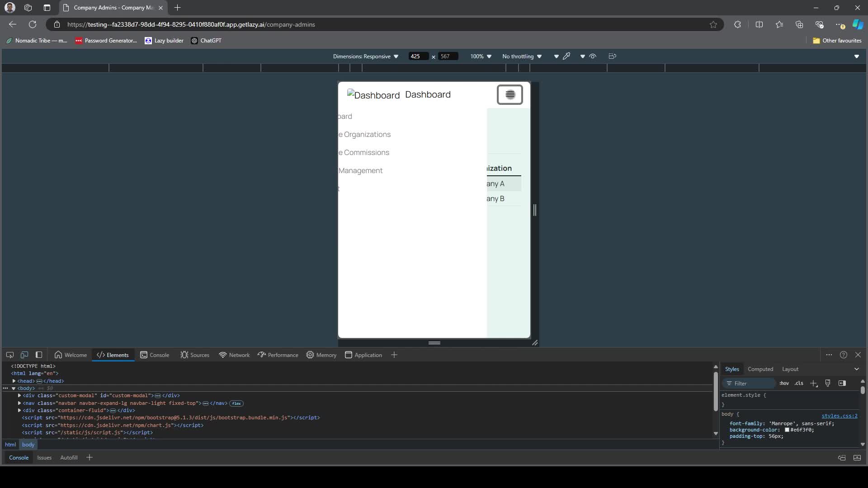Open the Autofill drawer tab
The width and height of the screenshot is (868, 488).
point(69,458)
